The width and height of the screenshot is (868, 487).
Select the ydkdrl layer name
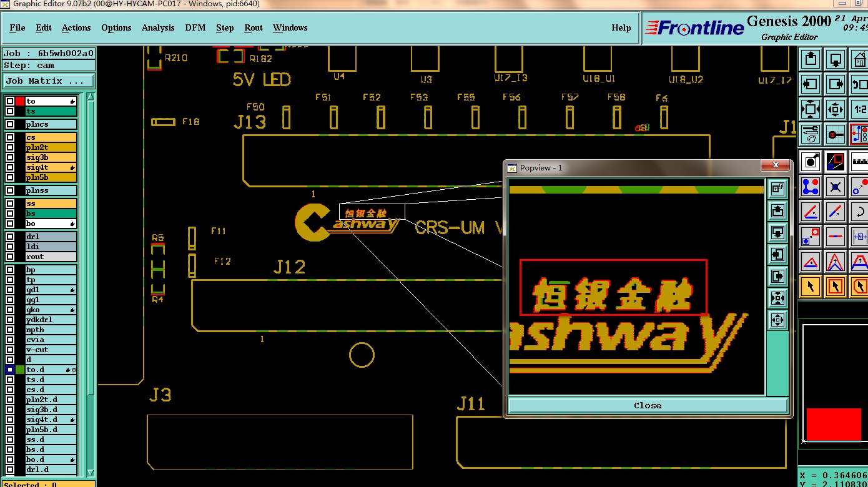point(51,320)
